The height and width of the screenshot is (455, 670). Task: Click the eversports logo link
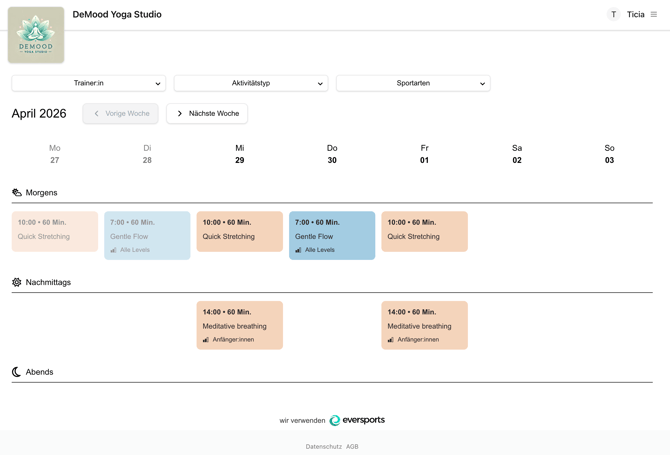357,421
